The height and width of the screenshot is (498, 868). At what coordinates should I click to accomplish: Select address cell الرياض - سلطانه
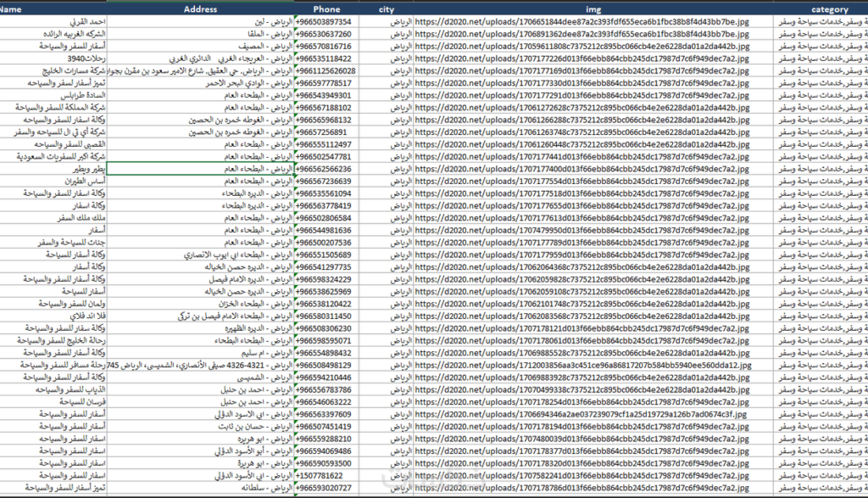pos(200,488)
